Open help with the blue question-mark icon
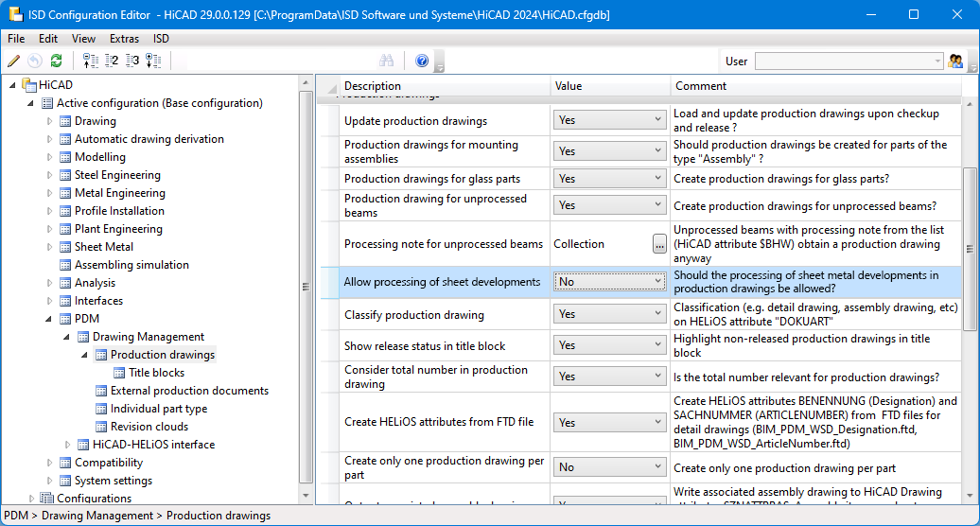The width and height of the screenshot is (980, 526). (x=422, y=61)
